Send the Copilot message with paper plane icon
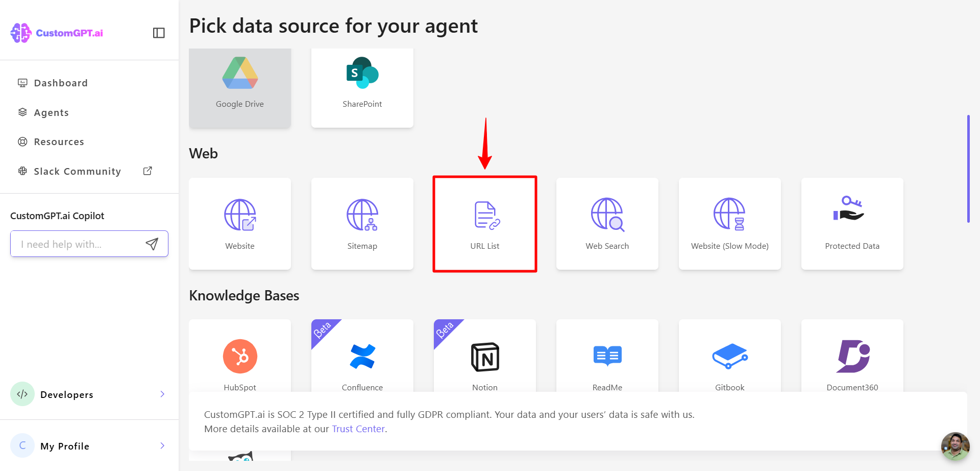Screen dimensions: 980x471 [x=152, y=244]
